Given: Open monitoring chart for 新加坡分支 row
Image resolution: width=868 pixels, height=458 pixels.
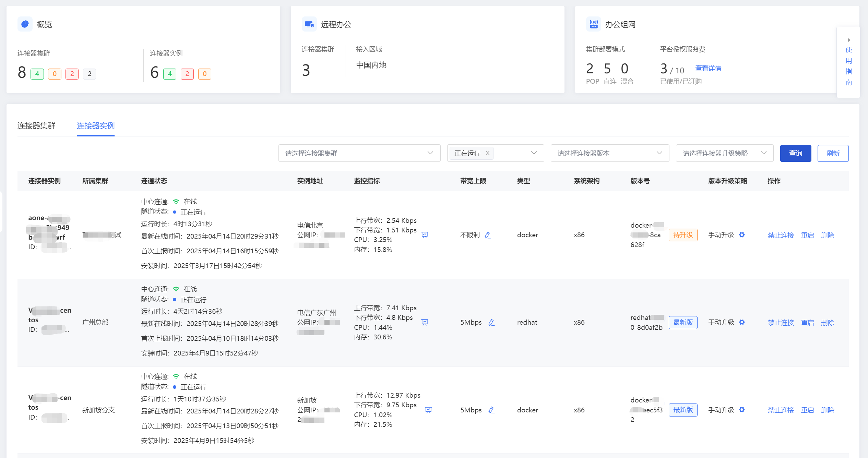Looking at the screenshot, I should 428,410.
